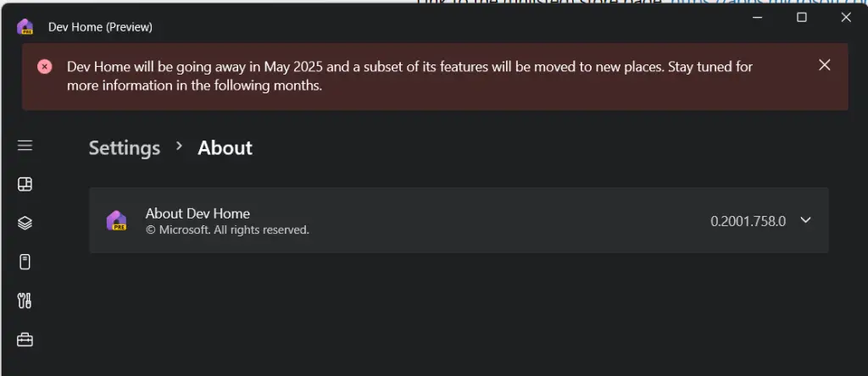Click the Dev Home logo in the title bar
Screen dimensions: 868x376
click(x=25, y=27)
